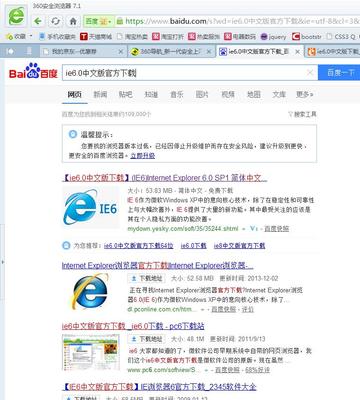Click 评价 link in the pconline result
Screen dimensions: 360x400
click(x=247, y=310)
